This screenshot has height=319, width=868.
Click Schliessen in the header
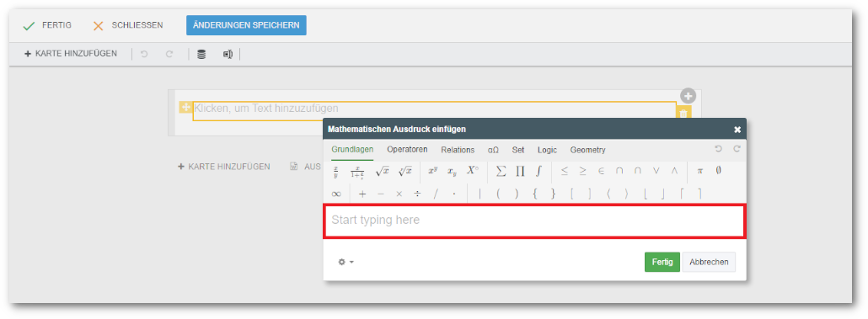point(128,25)
